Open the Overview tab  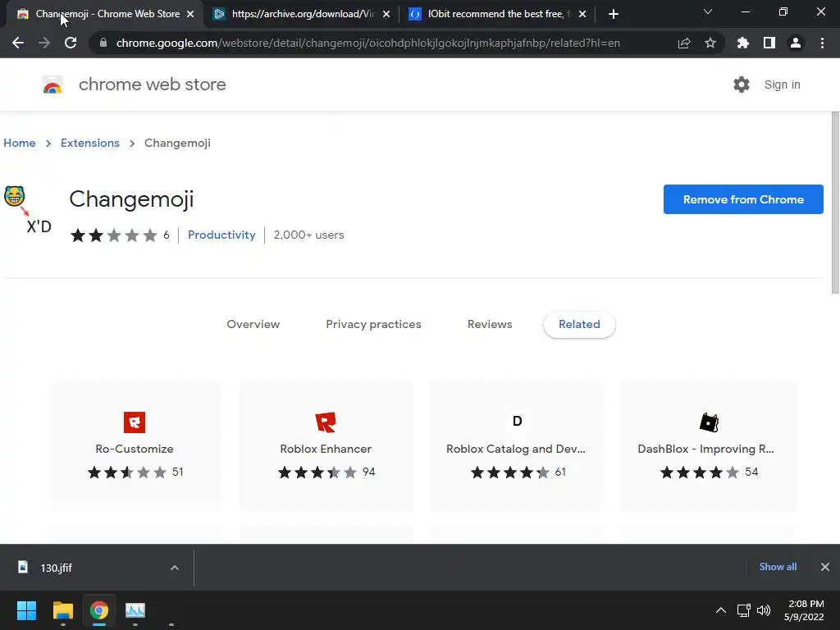(253, 324)
